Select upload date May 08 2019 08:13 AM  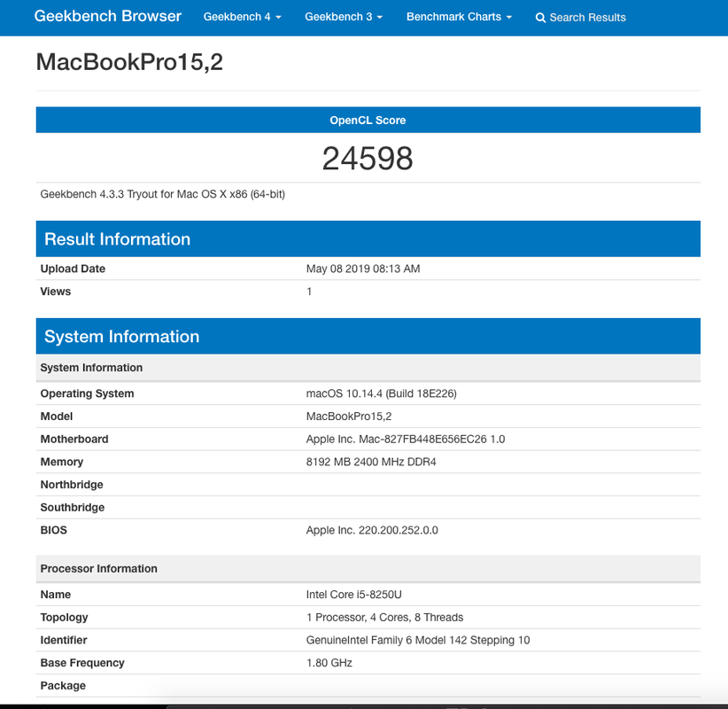(x=363, y=269)
